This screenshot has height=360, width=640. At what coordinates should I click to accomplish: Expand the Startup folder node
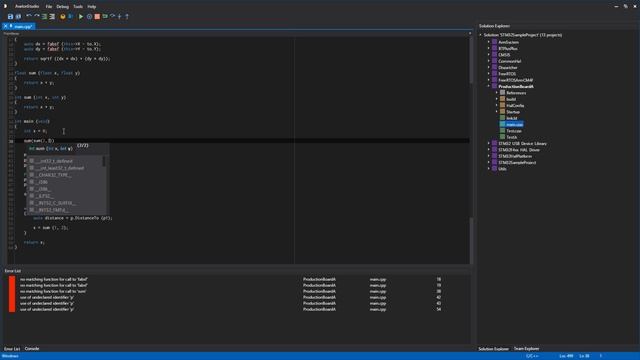pyautogui.click(x=497, y=112)
